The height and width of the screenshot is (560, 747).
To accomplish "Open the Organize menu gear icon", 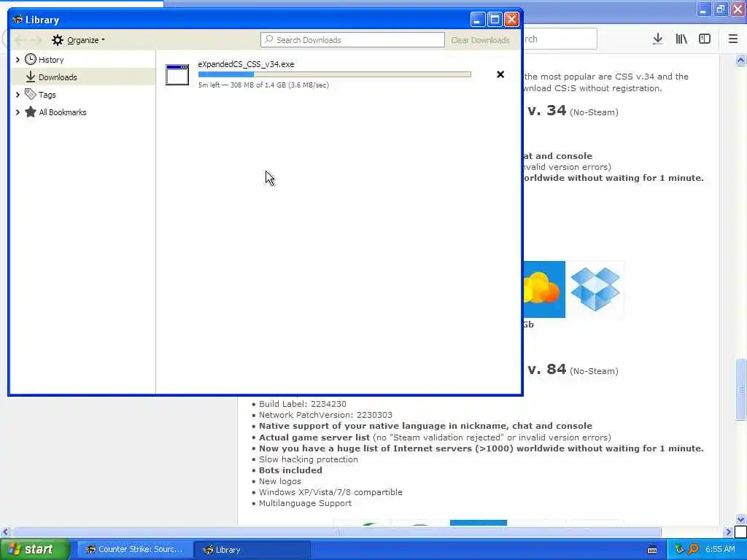I will tap(57, 40).
